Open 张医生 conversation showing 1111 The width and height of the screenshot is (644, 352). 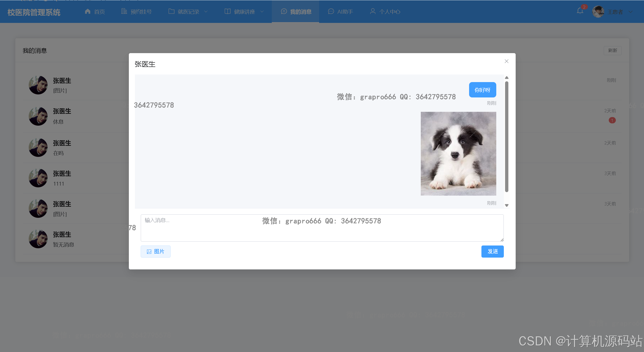pyautogui.click(x=322, y=178)
